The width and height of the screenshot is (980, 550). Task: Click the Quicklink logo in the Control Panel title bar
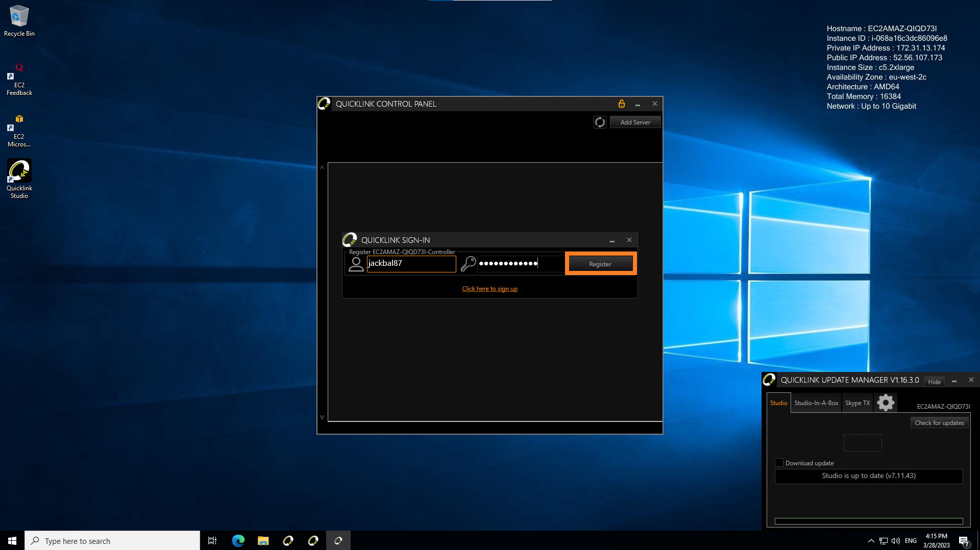click(x=324, y=104)
